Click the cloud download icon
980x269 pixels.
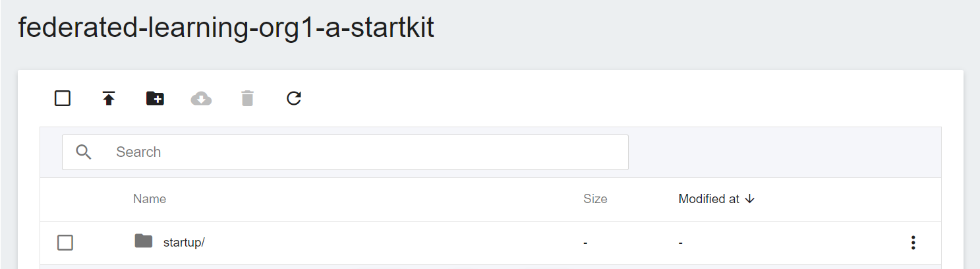pyautogui.click(x=201, y=99)
